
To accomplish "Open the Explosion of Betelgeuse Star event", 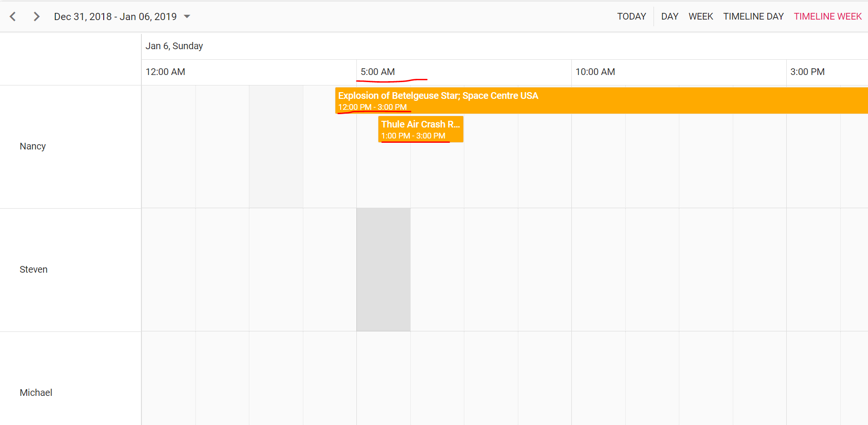I will click(601, 101).
